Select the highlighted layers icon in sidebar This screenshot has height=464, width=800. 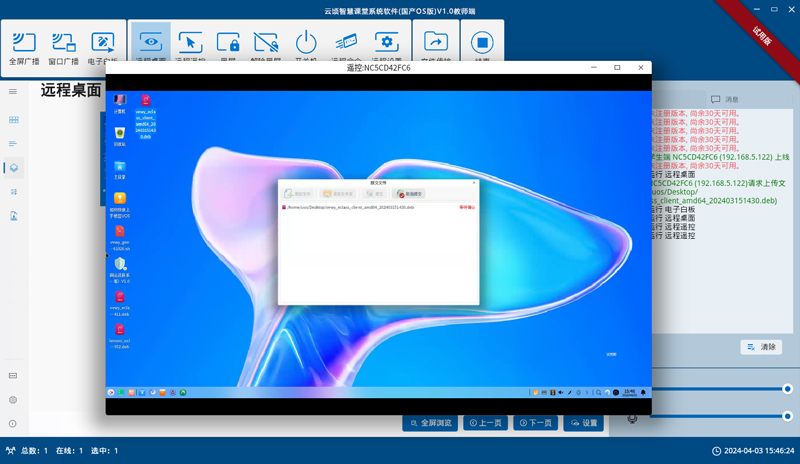tap(14, 168)
